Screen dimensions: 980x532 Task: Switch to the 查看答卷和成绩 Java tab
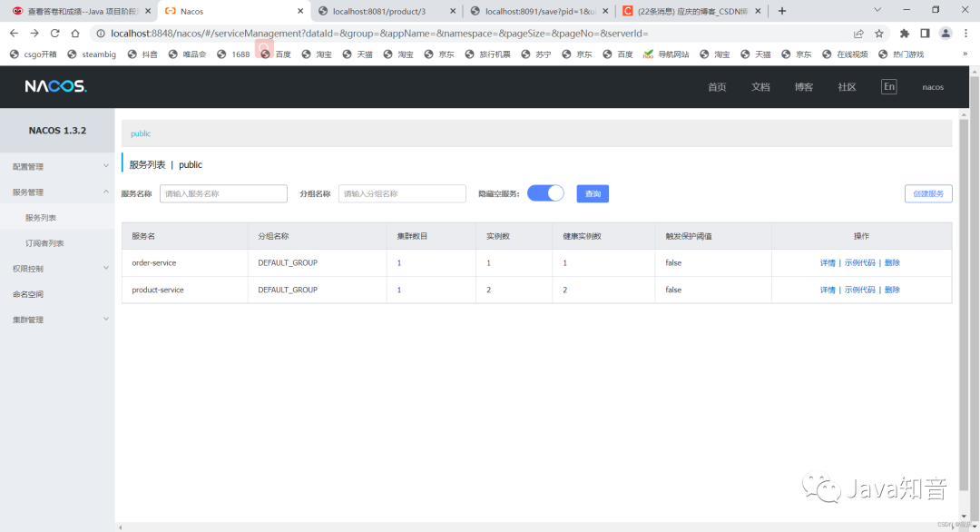pos(82,11)
